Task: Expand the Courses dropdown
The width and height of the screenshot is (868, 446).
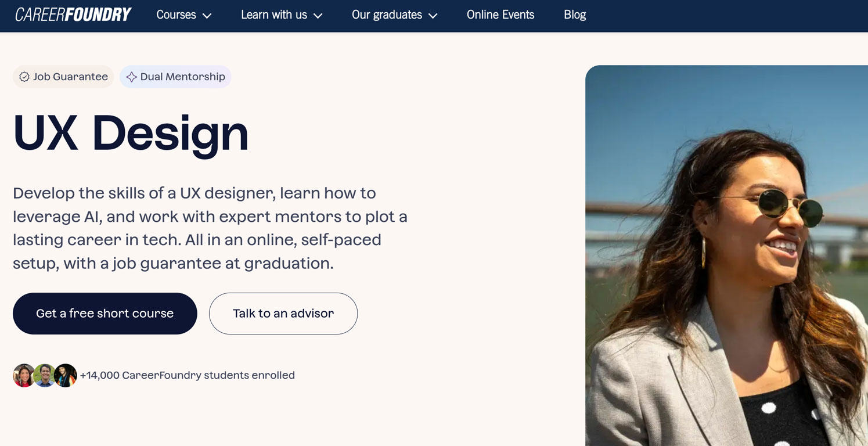Action: [x=183, y=15]
